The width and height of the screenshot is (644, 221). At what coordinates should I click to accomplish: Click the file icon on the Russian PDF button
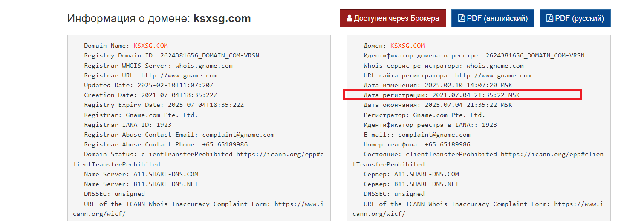pyautogui.click(x=549, y=19)
